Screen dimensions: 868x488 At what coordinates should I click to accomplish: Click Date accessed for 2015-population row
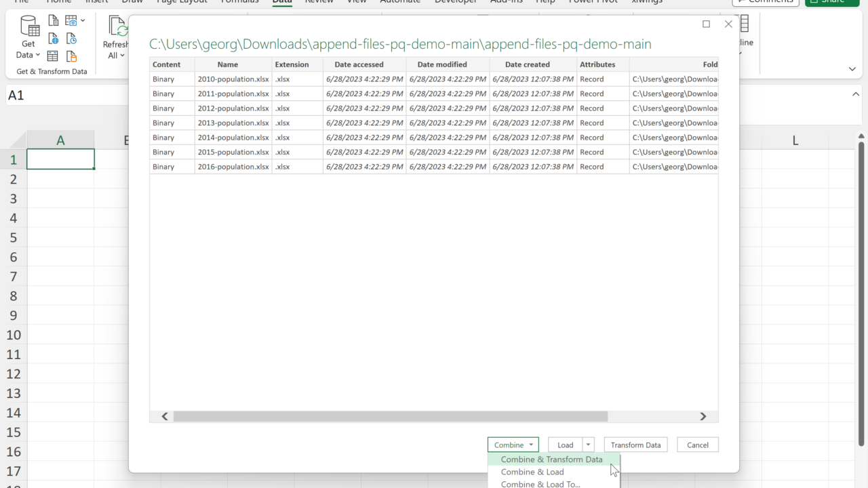pos(365,152)
